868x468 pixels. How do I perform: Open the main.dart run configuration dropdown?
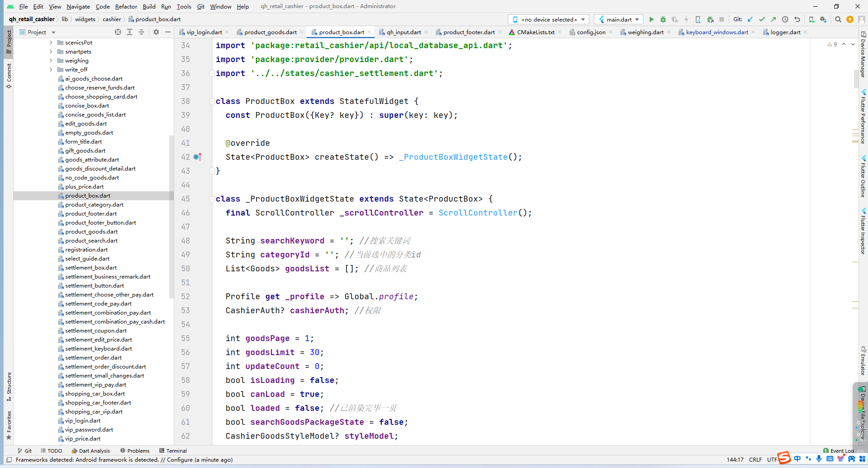(619, 19)
